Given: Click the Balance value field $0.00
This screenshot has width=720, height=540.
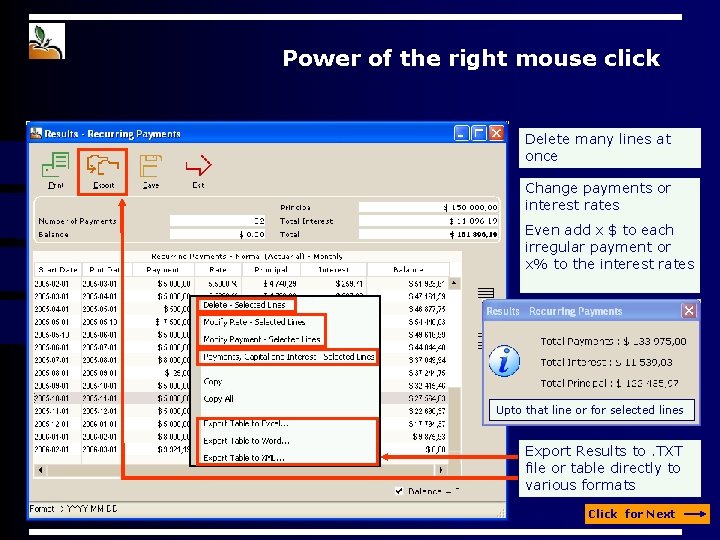Looking at the screenshot, I should pyautogui.click(x=218, y=234).
